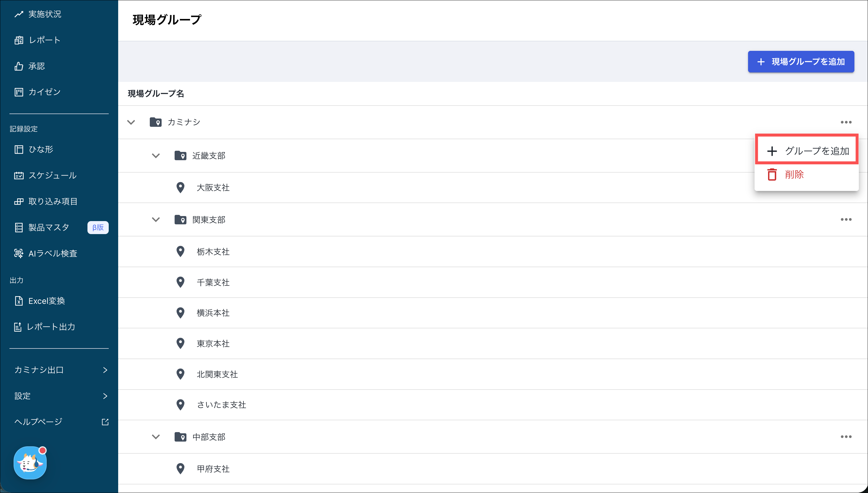Collapse the 近畿支部 group chevron

coord(156,156)
